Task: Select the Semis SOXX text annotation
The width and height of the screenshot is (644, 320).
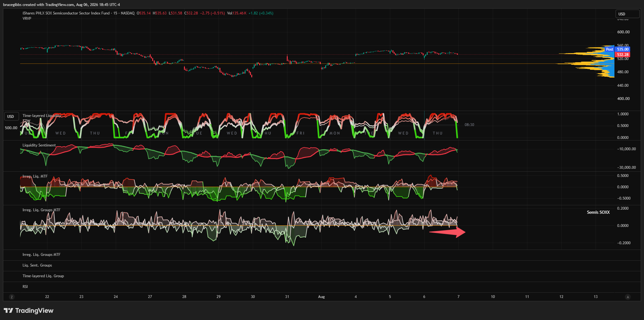Action: pos(598,212)
